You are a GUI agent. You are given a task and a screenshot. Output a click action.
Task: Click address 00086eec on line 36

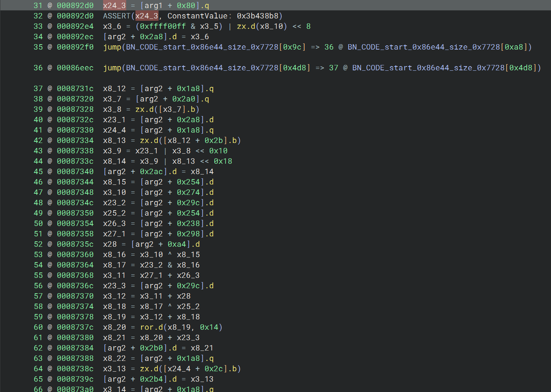75,68
